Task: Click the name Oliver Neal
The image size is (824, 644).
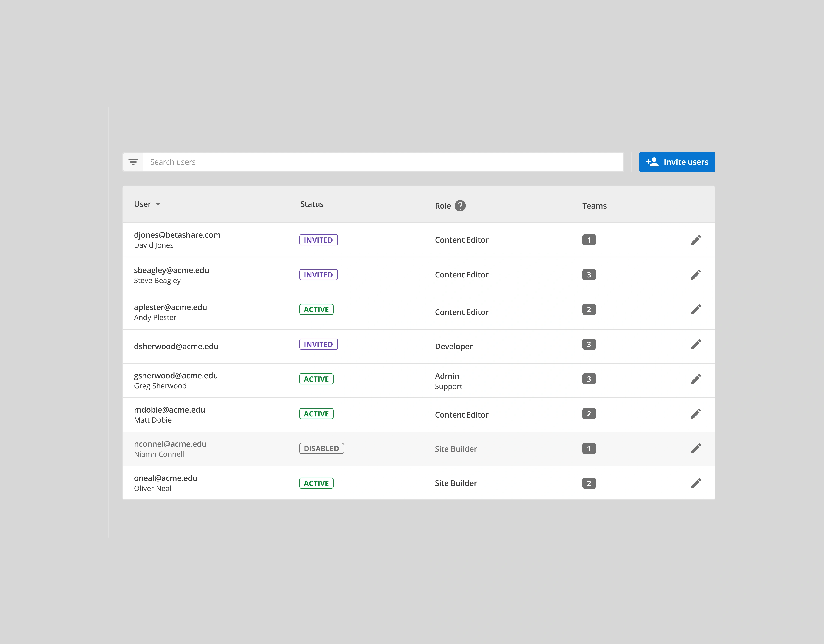Action: pyautogui.click(x=152, y=489)
